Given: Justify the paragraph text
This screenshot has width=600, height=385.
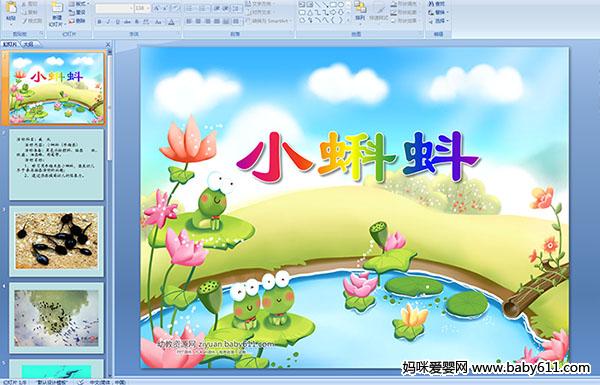Looking at the screenshot, I should (217, 22).
